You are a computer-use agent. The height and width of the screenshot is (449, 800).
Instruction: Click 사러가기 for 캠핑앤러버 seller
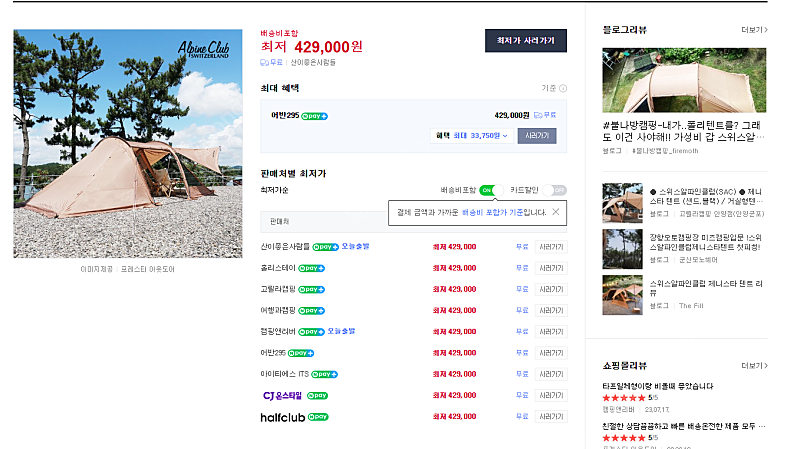(x=550, y=331)
